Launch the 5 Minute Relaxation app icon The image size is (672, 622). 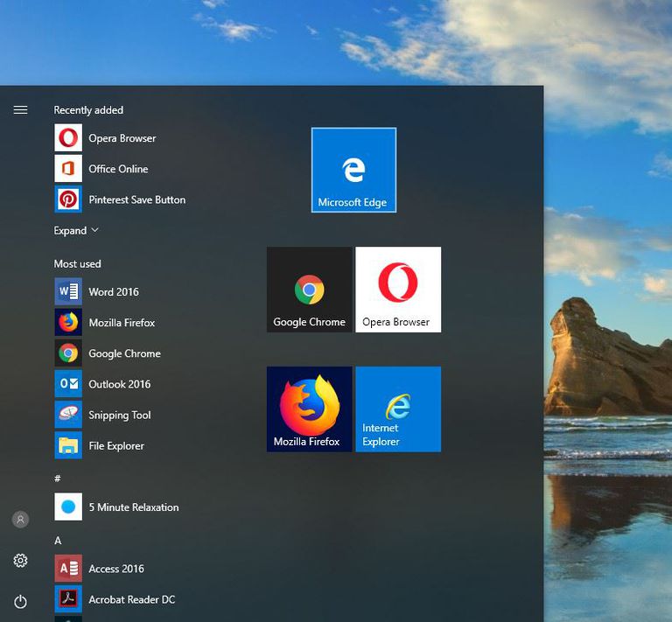tap(68, 507)
